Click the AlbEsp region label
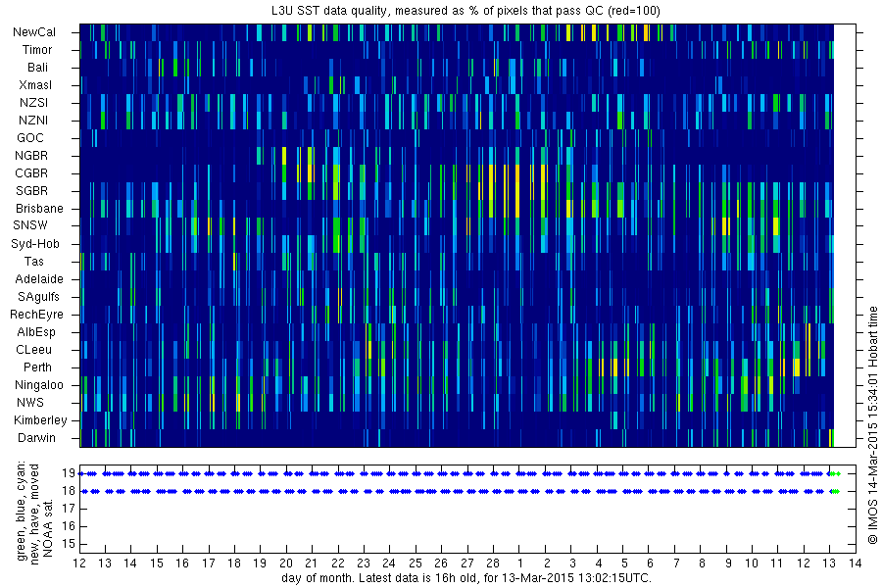This screenshot has width=882, height=588. pyautogui.click(x=36, y=332)
